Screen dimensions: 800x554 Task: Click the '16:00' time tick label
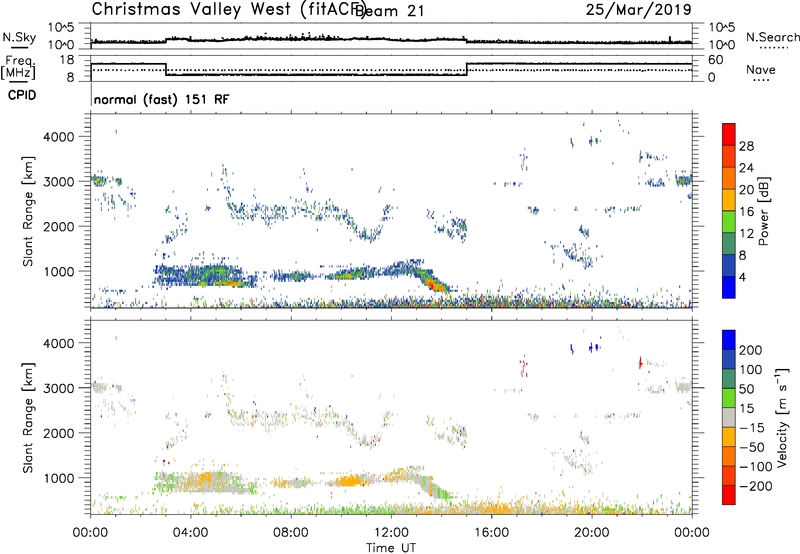pos(491,533)
